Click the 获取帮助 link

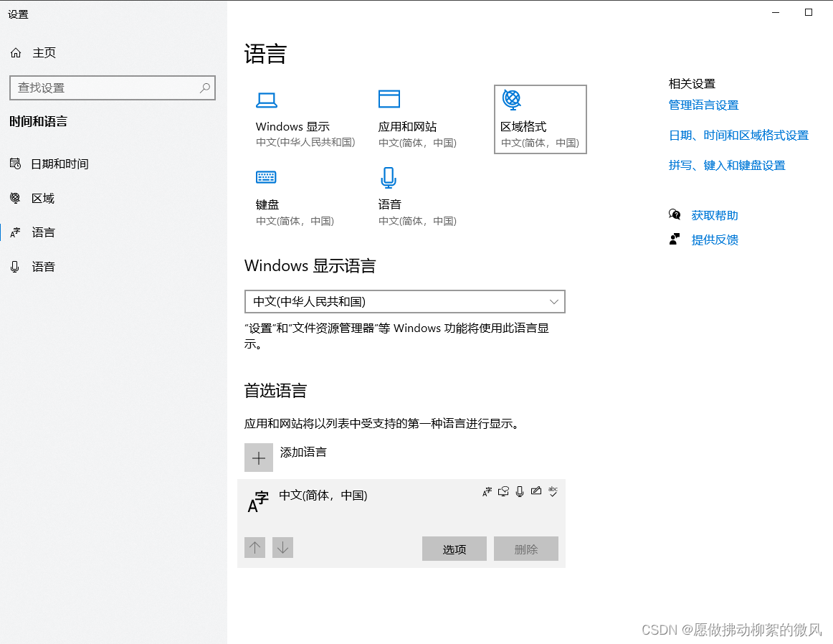tap(715, 215)
